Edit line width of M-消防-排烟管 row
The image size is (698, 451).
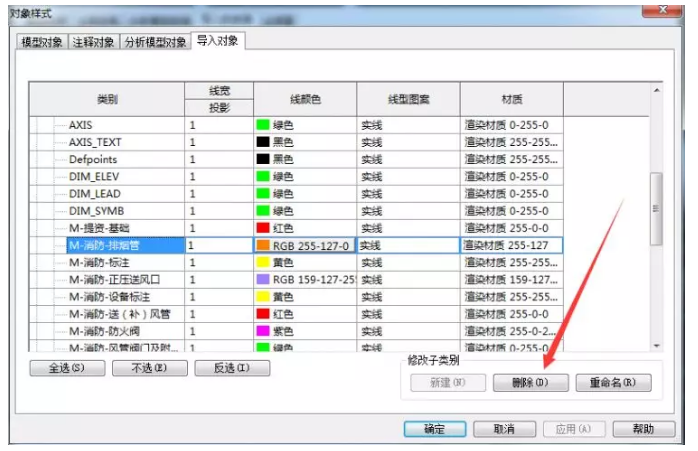point(219,245)
